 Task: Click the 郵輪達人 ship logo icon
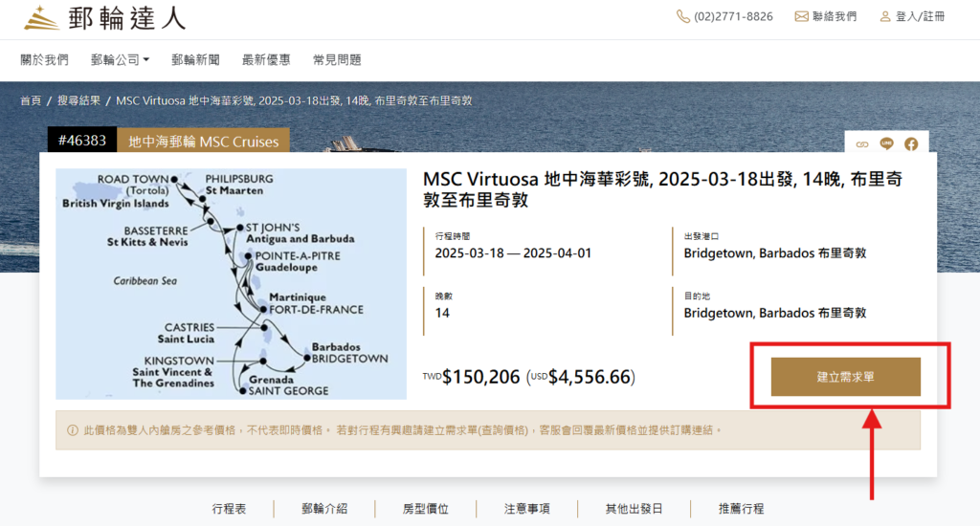pyautogui.click(x=41, y=17)
